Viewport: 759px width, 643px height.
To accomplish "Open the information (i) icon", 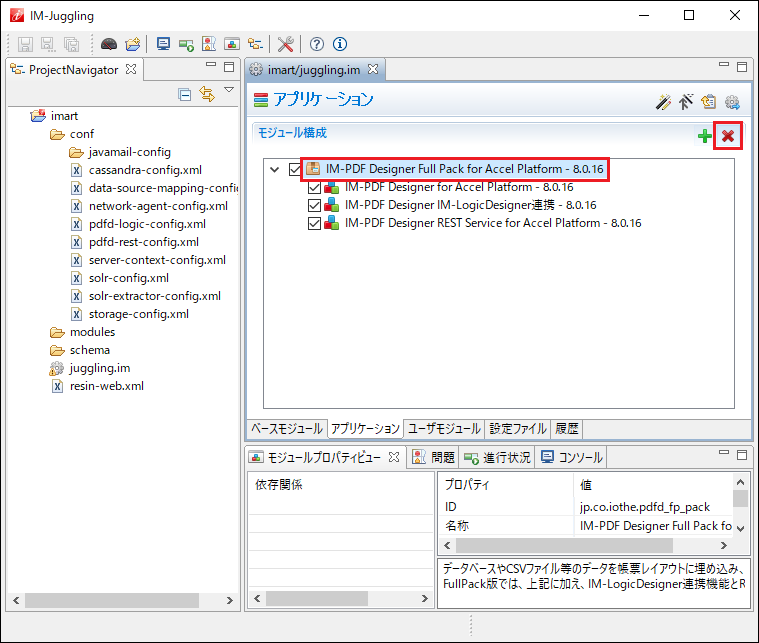I will click(x=340, y=44).
